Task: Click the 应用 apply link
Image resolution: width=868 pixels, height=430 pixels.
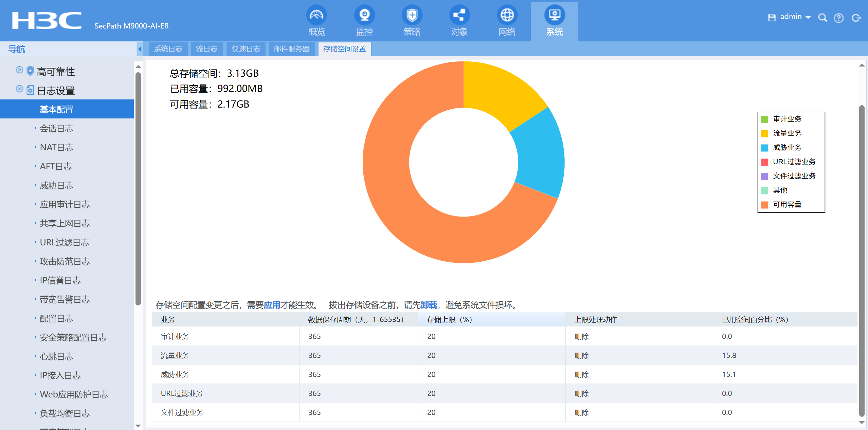Action: [272, 305]
